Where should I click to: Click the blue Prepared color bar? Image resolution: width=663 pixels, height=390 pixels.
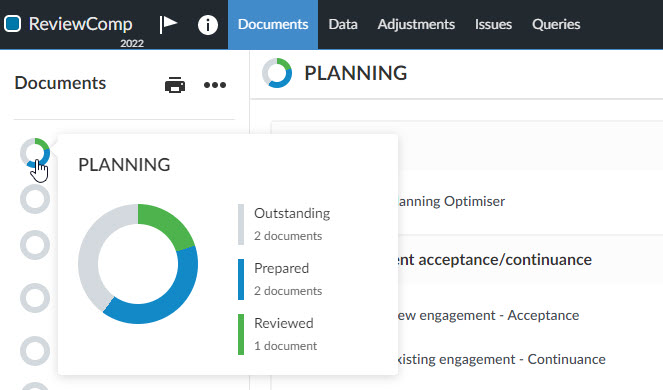(241, 280)
